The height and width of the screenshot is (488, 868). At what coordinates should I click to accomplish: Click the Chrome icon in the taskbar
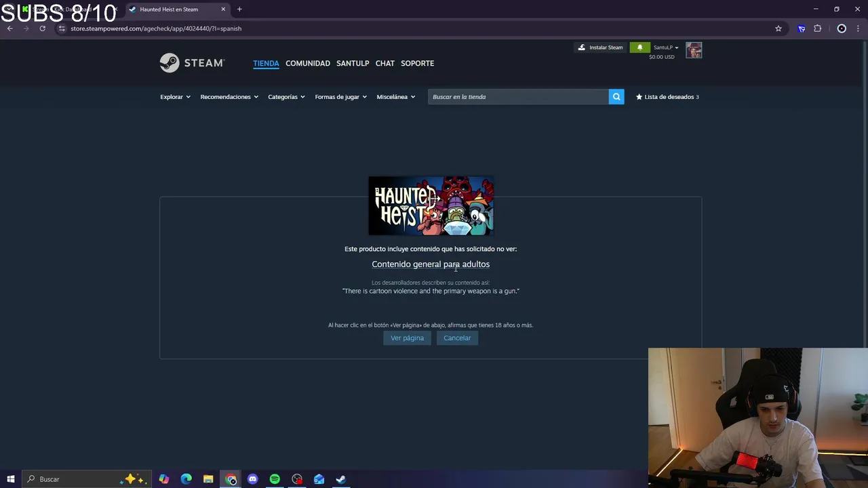click(231, 479)
